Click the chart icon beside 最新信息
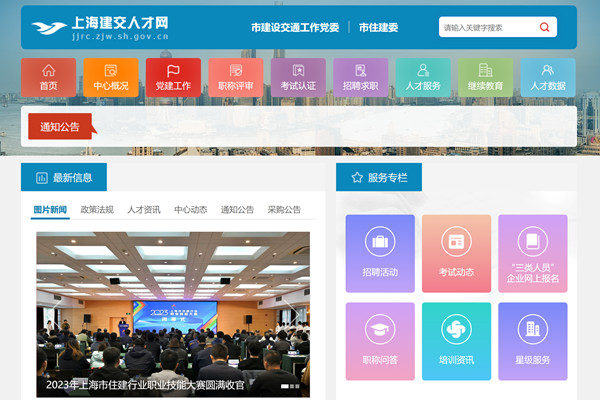The width and height of the screenshot is (600, 400). 41,178
